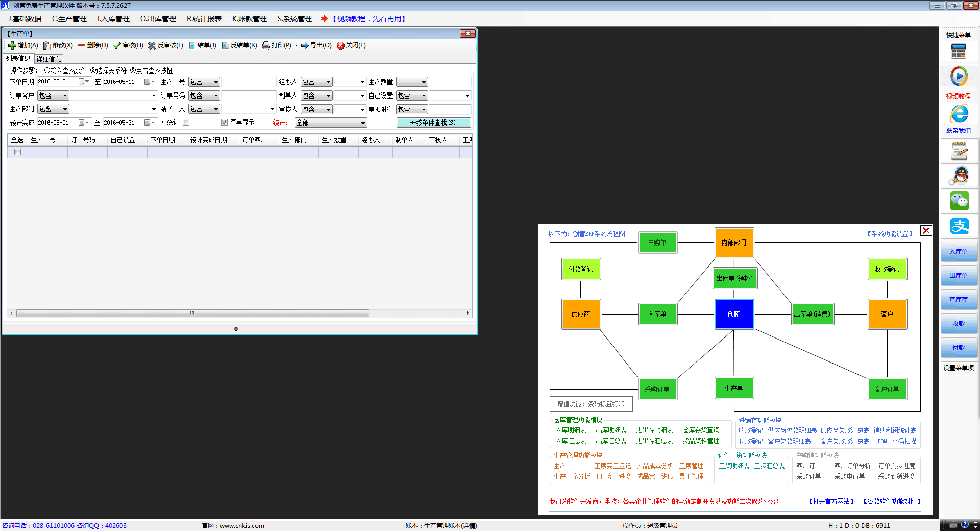Click the 入库单 quick button
This screenshot has height=531, width=980.
point(959,252)
